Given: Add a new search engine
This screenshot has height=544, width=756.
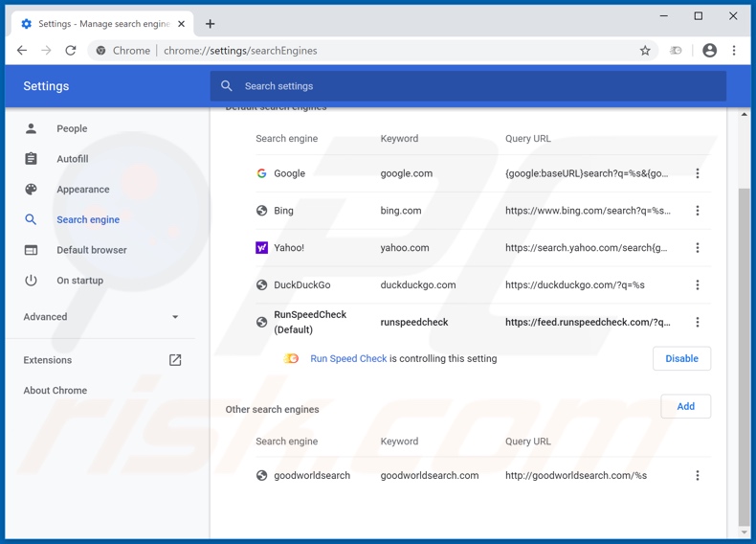Looking at the screenshot, I should (685, 406).
